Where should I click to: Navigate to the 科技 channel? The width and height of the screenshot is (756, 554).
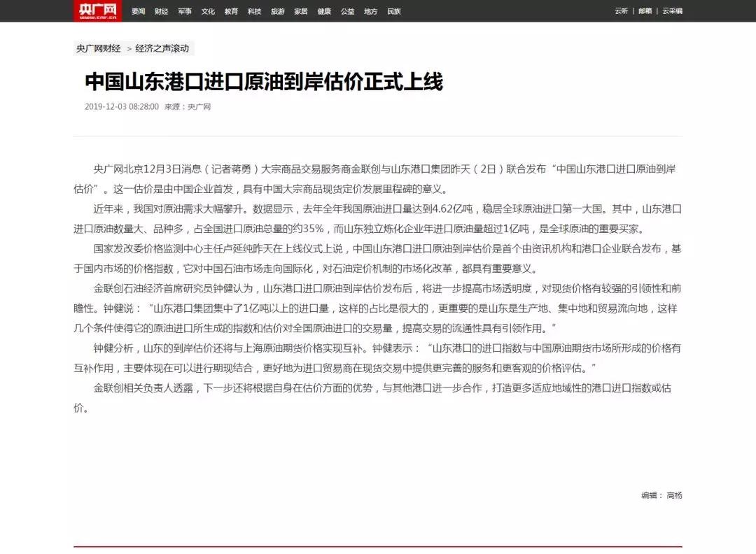point(254,11)
